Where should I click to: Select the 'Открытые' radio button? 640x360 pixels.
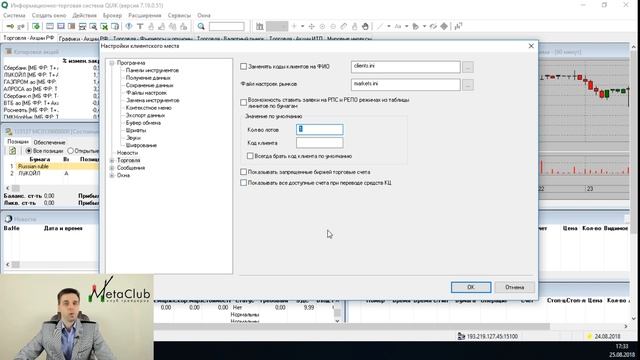pos(70,151)
